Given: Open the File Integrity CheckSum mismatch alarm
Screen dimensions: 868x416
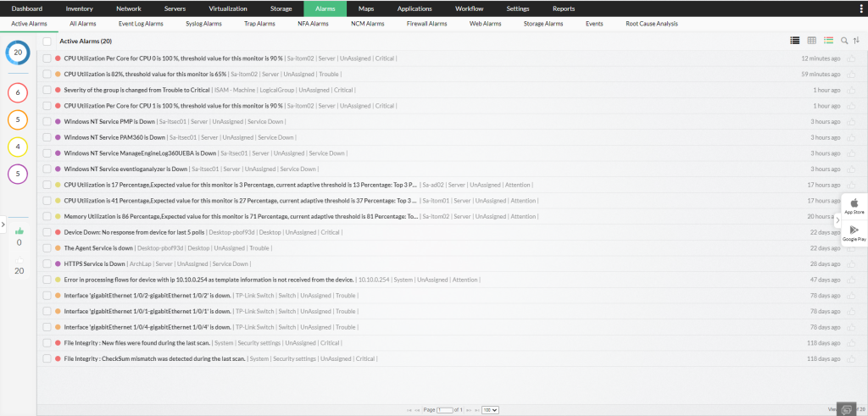Looking at the screenshot, I should (154, 358).
